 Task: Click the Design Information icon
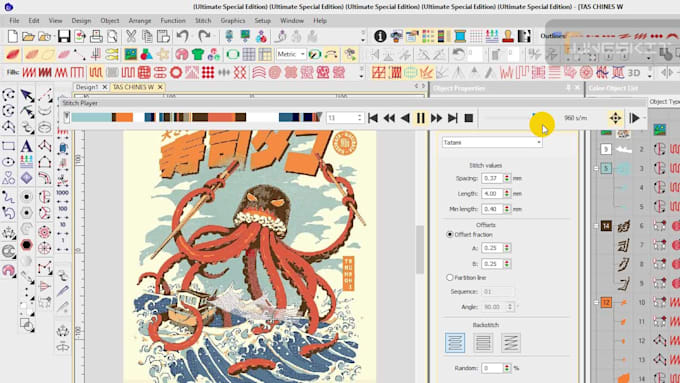380,36
